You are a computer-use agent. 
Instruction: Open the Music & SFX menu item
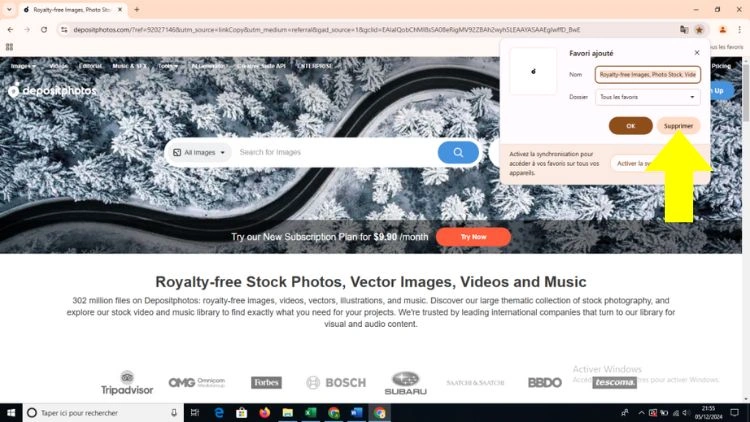click(x=129, y=66)
